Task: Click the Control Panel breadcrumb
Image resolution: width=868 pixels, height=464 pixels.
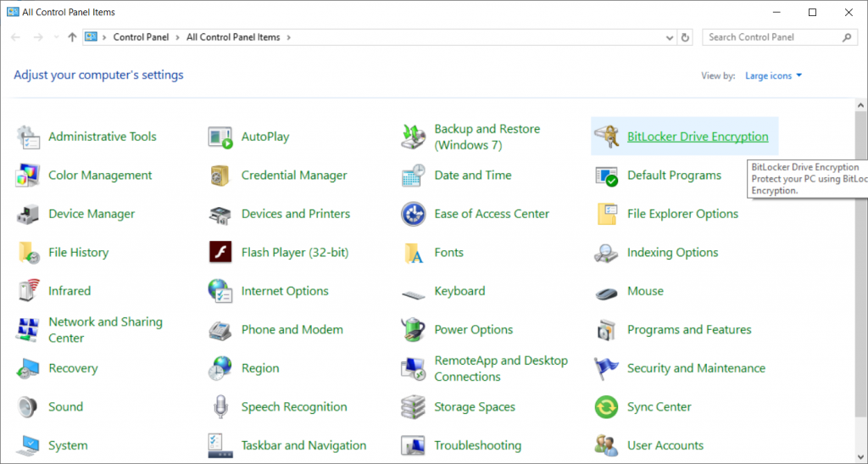Action: (142, 37)
